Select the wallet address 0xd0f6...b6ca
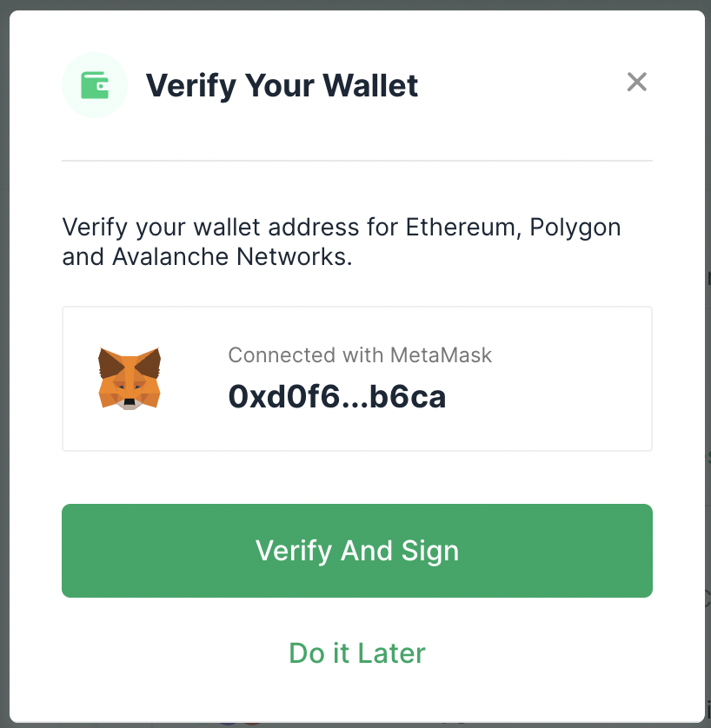Screen dimensions: 711x728 [x=337, y=397]
